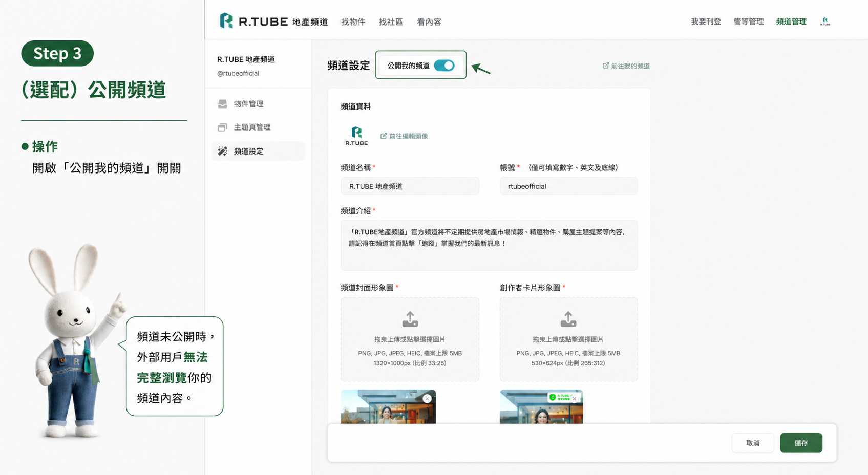Screen dimensions: 868x475
Task: Remove the uploaded channel cover image
Action: (x=427, y=398)
